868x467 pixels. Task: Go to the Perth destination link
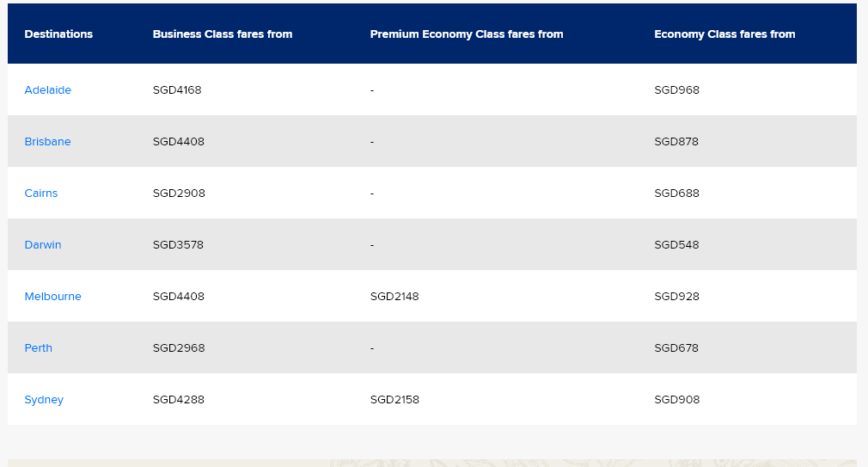point(39,348)
